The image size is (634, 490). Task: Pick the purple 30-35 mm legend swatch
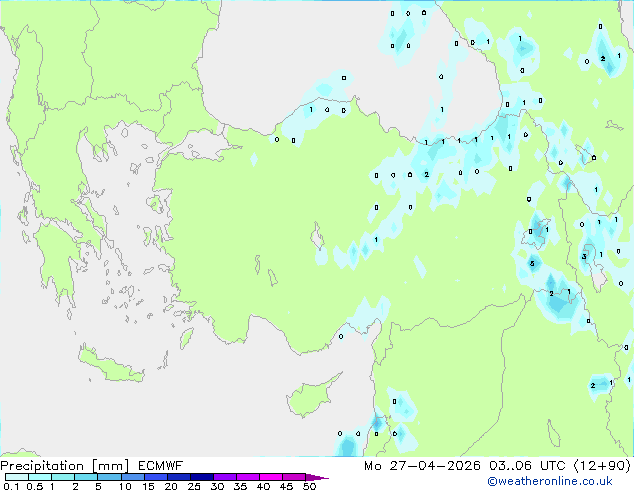(224, 477)
